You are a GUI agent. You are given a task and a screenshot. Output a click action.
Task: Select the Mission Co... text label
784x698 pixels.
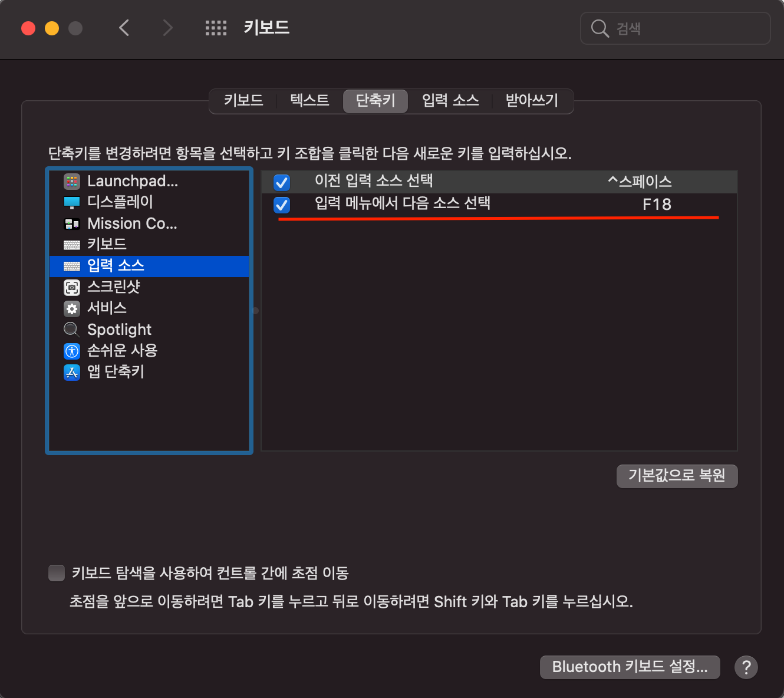pyautogui.click(x=132, y=224)
